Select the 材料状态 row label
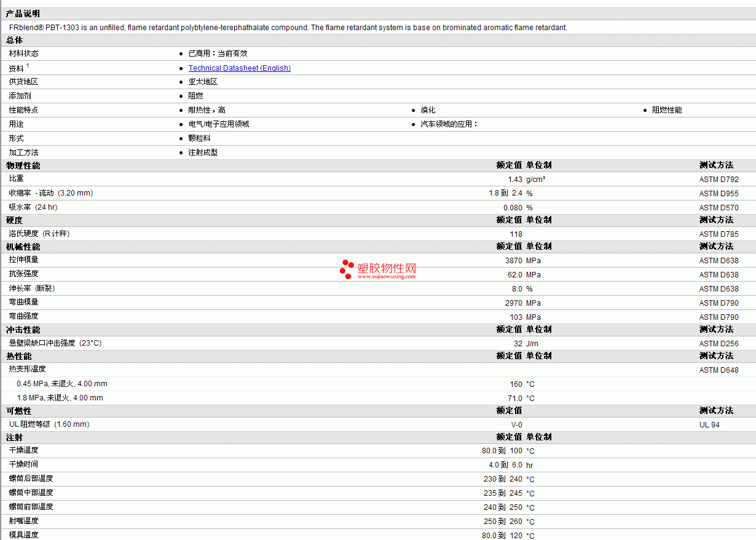The image size is (756, 540). [x=23, y=54]
